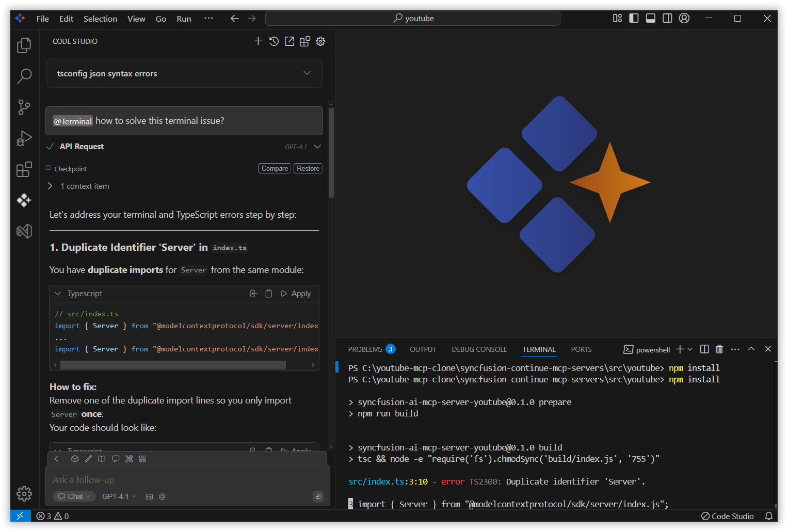Apply the first Typescript code block
Screen dimensions: 788x532
tap(296, 294)
